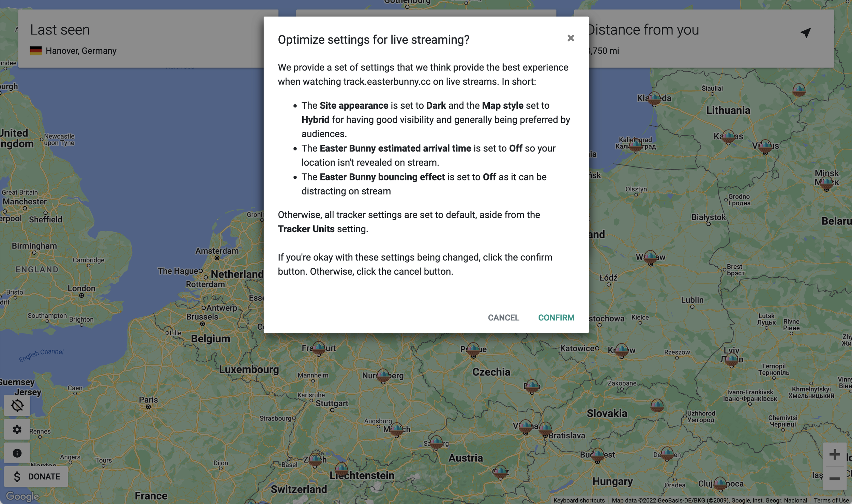Select basket marker on Lviv
The image size is (852, 504).
click(731, 359)
